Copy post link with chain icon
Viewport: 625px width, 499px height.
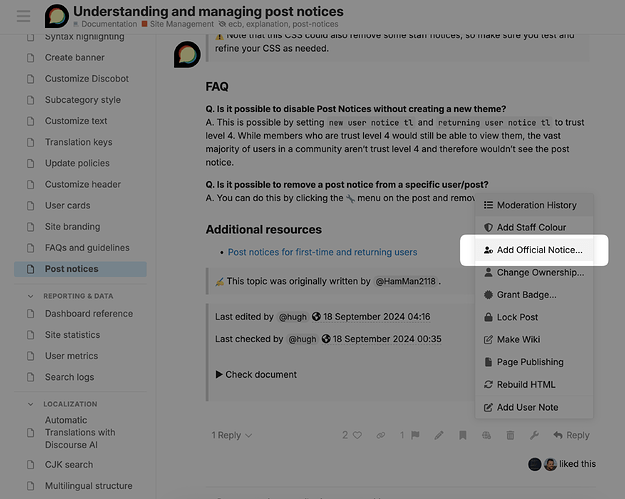pyautogui.click(x=381, y=435)
